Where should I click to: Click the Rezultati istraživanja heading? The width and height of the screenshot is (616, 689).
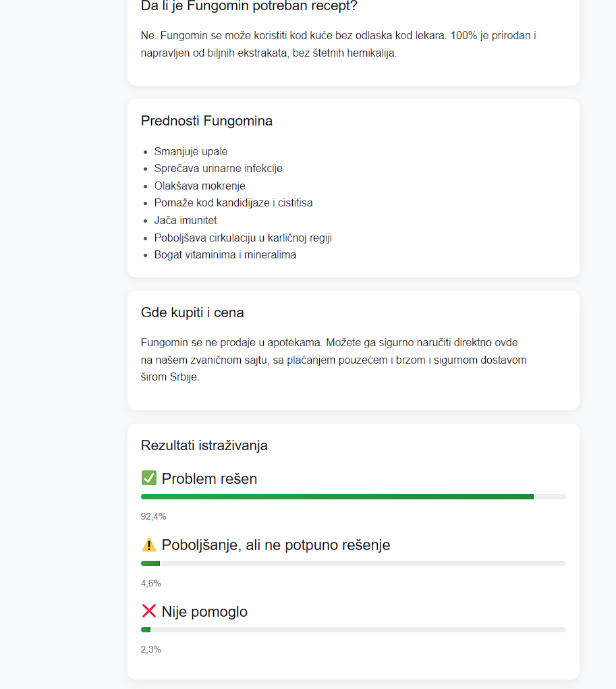204,445
